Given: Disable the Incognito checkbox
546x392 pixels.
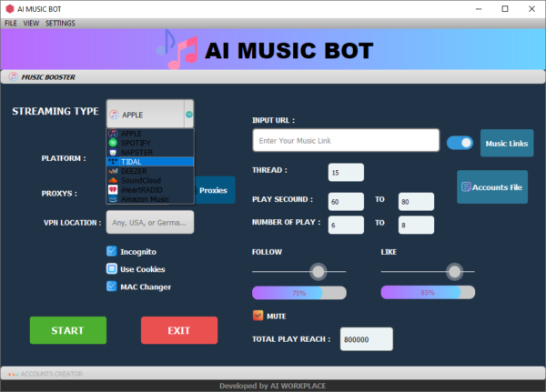Looking at the screenshot, I should [x=111, y=251].
